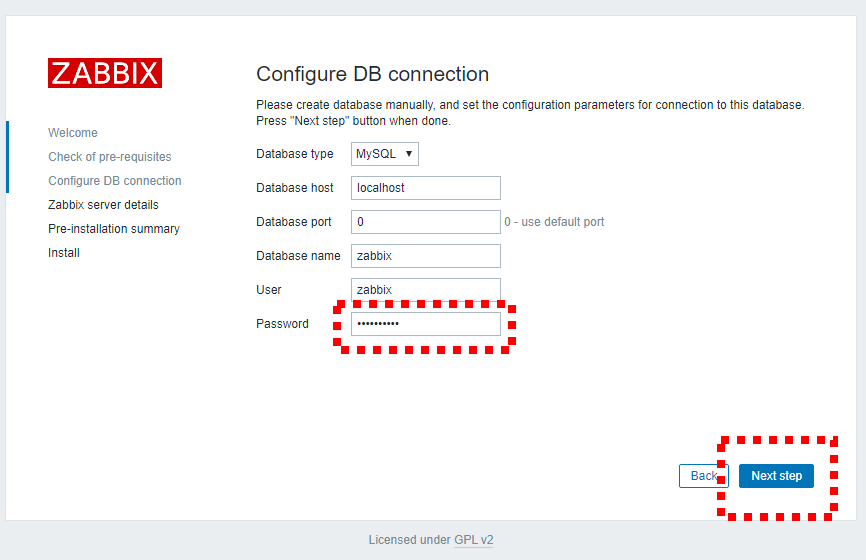This screenshot has height=560, width=866.
Task: Click the Next step button
Action: (x=776, y=476)
